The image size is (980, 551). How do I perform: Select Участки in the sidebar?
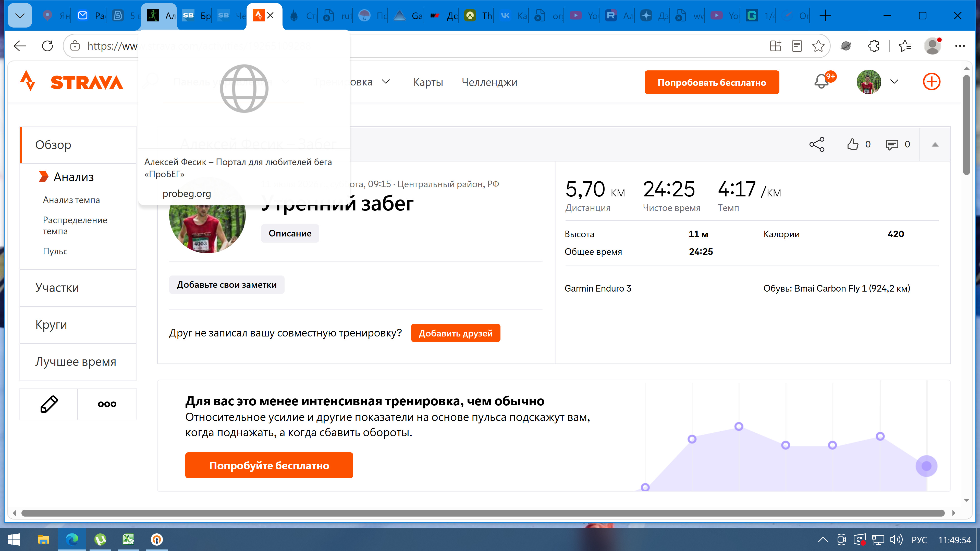(x=78, y=288)
